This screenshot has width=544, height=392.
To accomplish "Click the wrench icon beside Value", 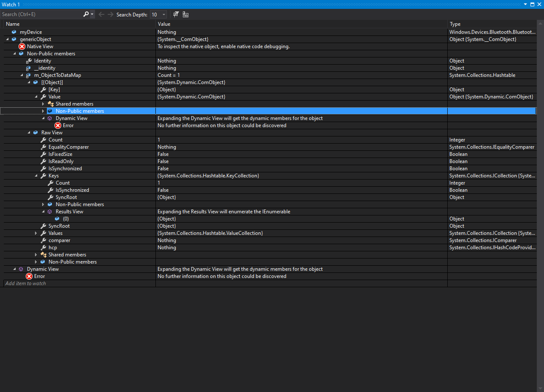I will coord(43,97).
